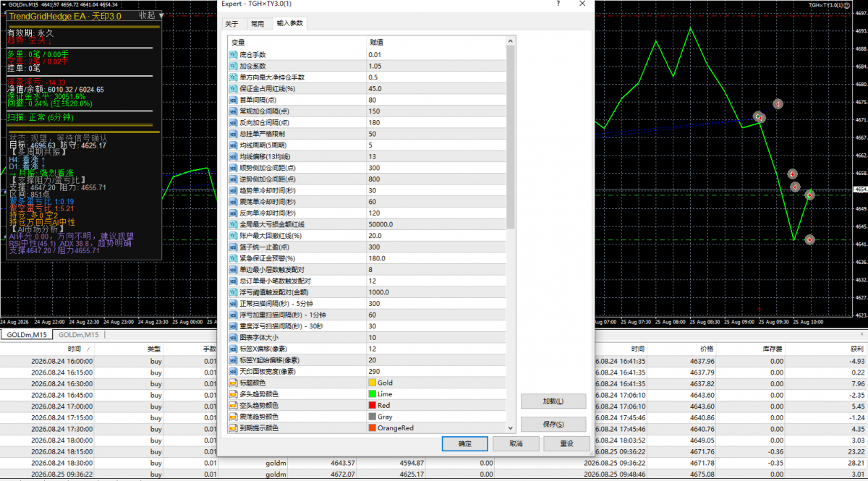Click the 保存(S) button

coord(553,425)
